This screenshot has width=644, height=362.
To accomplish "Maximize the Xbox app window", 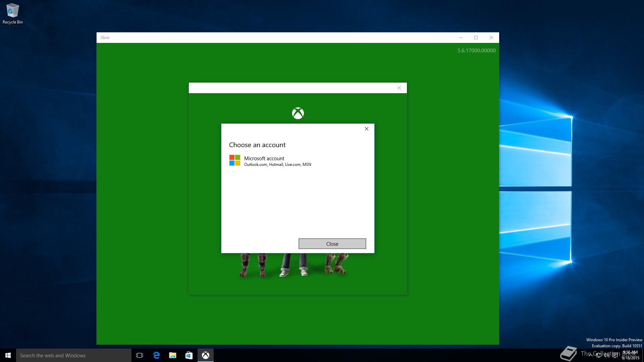I will (476, 38).
